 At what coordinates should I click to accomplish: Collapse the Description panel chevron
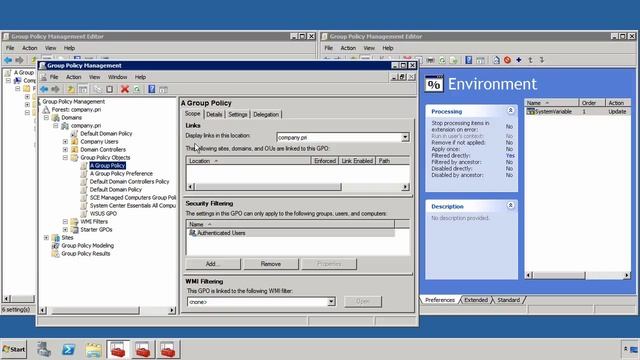510,205
